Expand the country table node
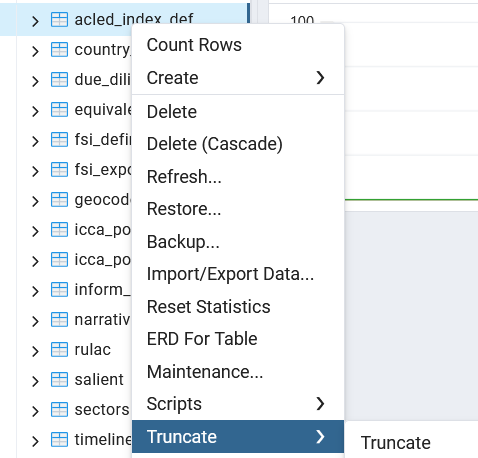This screenshot has height=458, width=478. coord(35,51)
